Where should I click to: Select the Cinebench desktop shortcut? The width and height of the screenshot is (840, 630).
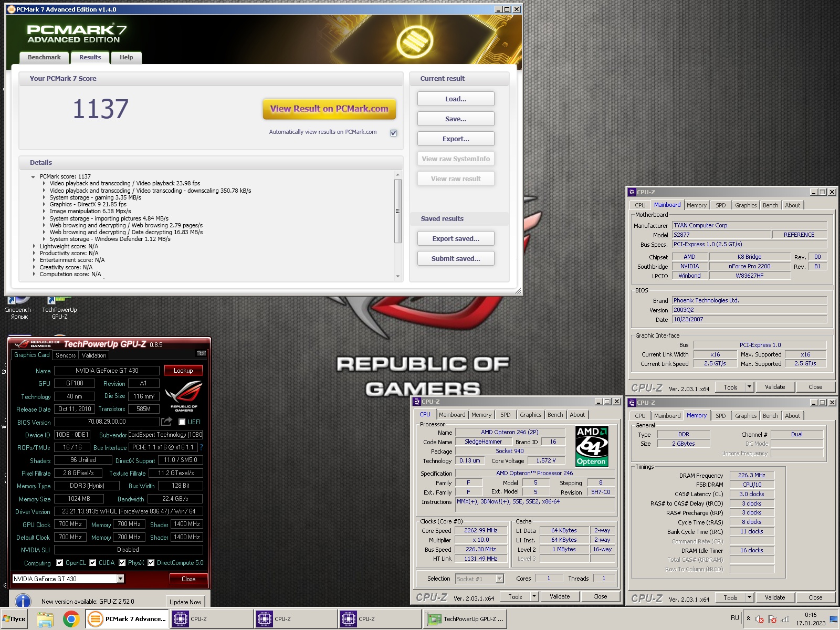tap(19, 308)
